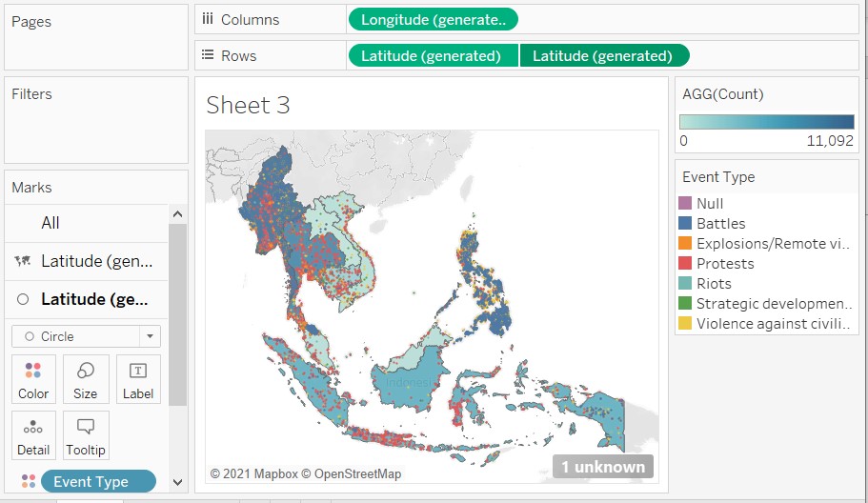Open the Label mark card
This screenshot has height=503, width=868.
pos(137,379)
